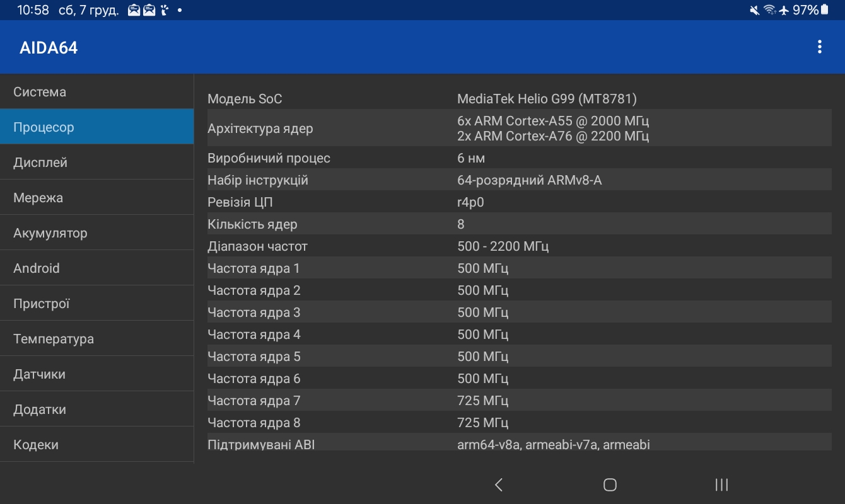Viewport: 845px width, 504px height.
Task: Select the Процесор section
Action: [97, 127]
